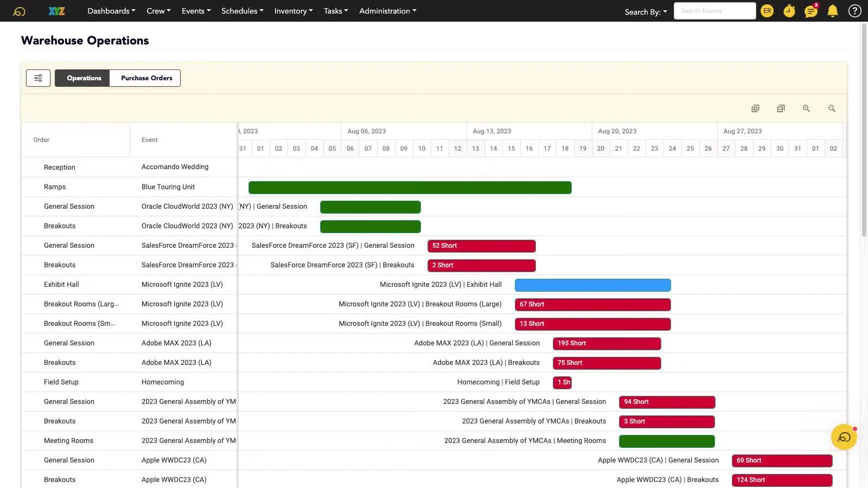Open the 13 Short bar
This screenshot has height=488, width=868.
point(593,324)
